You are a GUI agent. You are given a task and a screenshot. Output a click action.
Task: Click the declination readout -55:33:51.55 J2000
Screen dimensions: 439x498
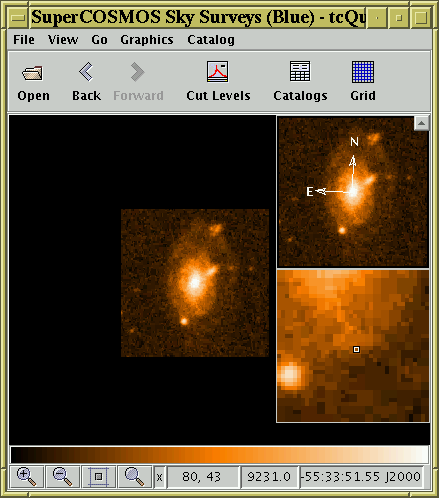(x=362, y=477)
